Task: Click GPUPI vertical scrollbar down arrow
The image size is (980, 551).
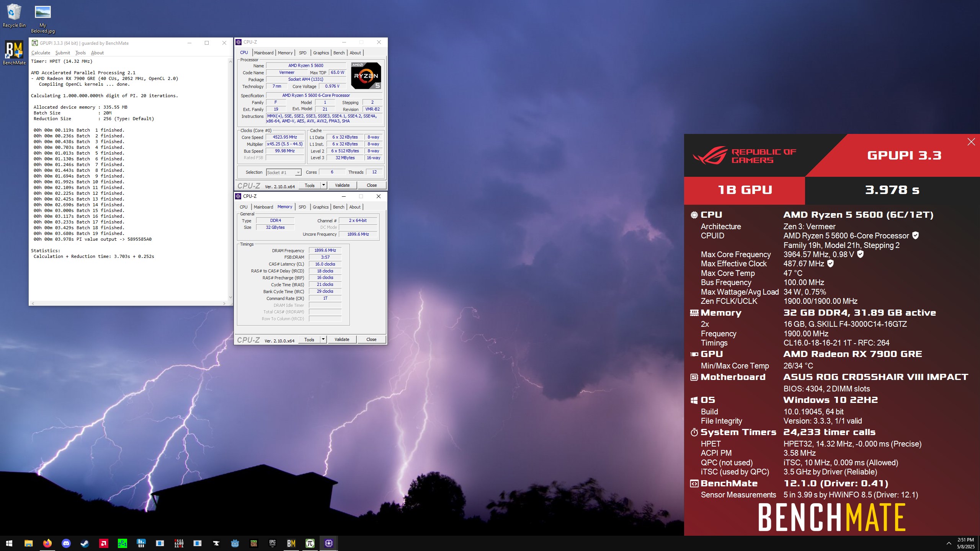Action: pyautogui.click(x=230, y=297)
